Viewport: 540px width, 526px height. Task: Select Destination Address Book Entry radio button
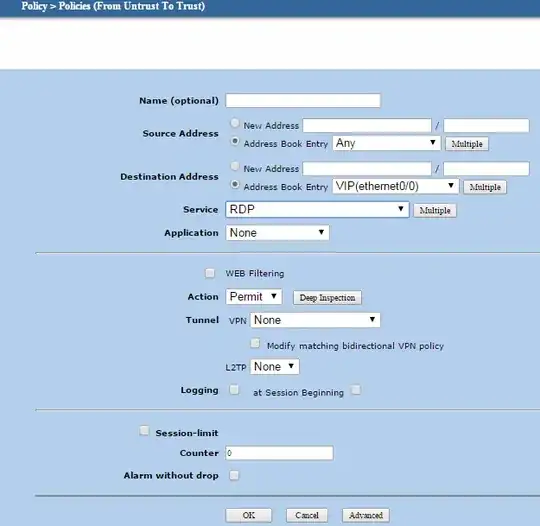(x=235, y=185)
